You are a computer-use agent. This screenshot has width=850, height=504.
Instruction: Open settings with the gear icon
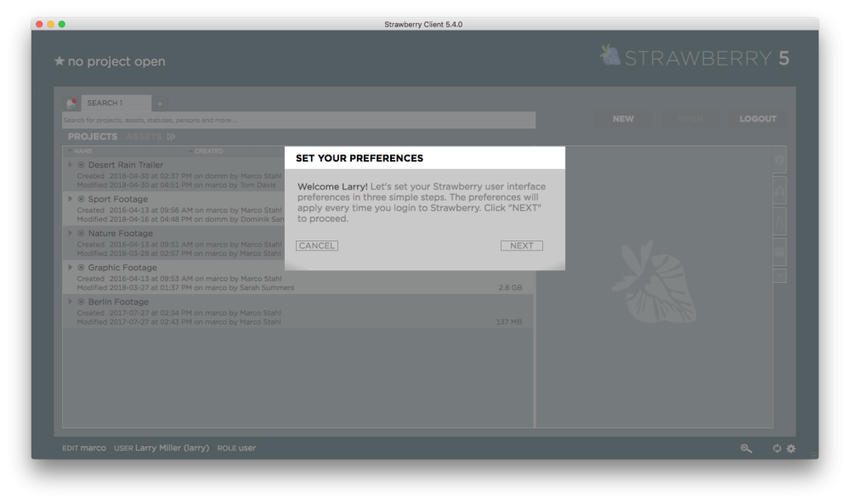[791, 448]
